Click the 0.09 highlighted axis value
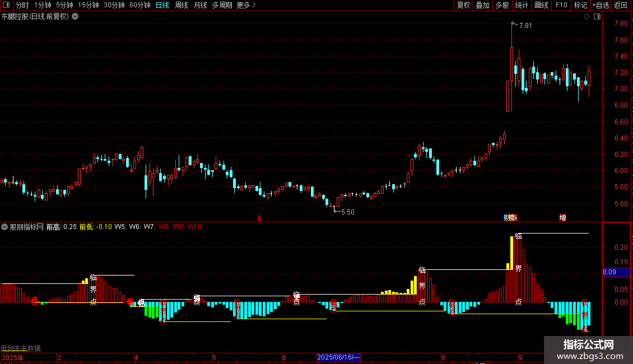This screenshot has height=364, width=633. [x=616, y=272]
